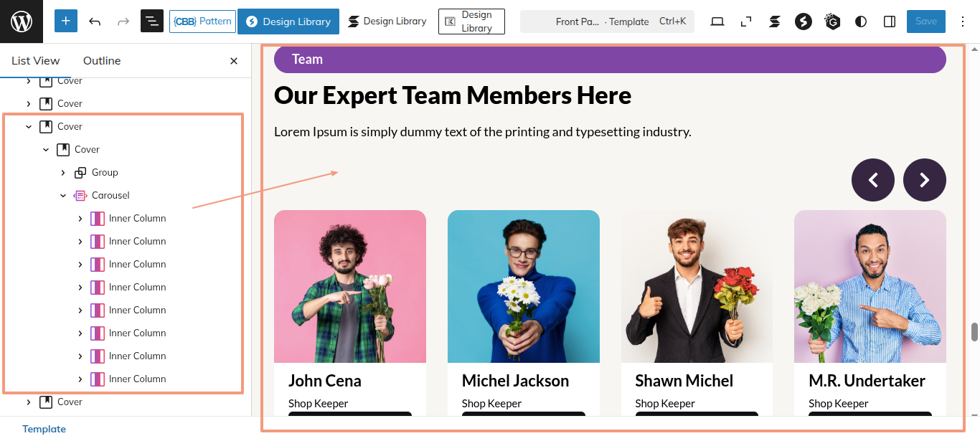
Task: Click the hexagon G plugin icon
Action: 832,22
